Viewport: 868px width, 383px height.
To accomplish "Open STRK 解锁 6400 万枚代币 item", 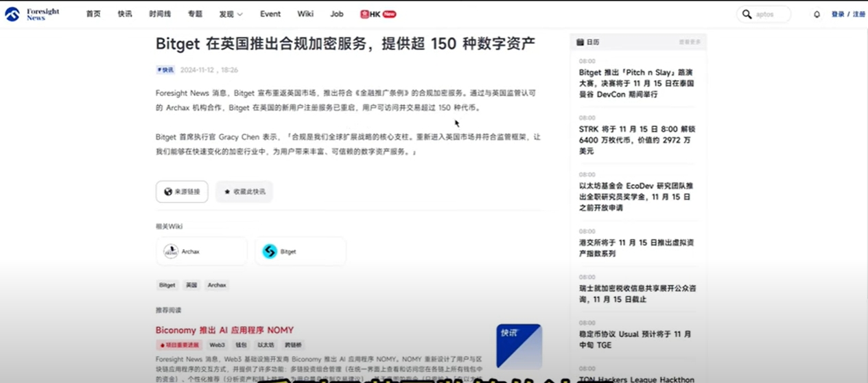I will coord(635,140).
